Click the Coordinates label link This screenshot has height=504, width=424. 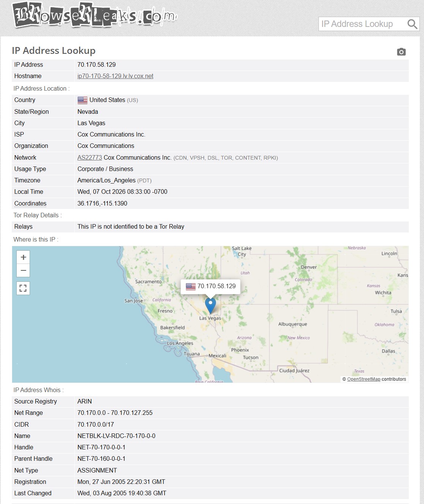pos(30,203)
